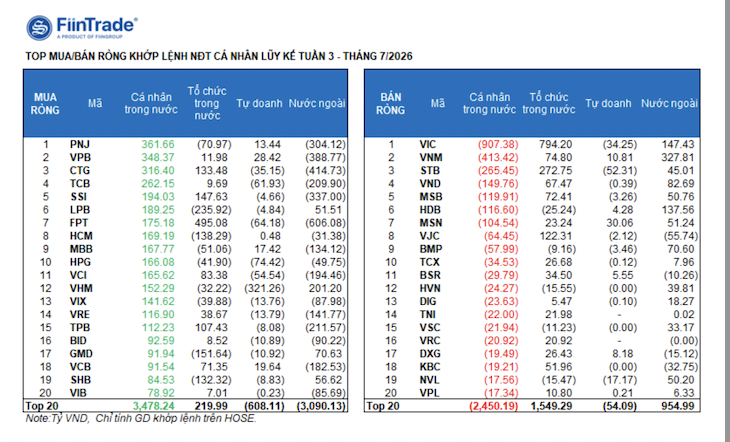Click the STB ticker in sell table
The height and width of the screenshot is (442, 730).
click(x=430, y=170)
